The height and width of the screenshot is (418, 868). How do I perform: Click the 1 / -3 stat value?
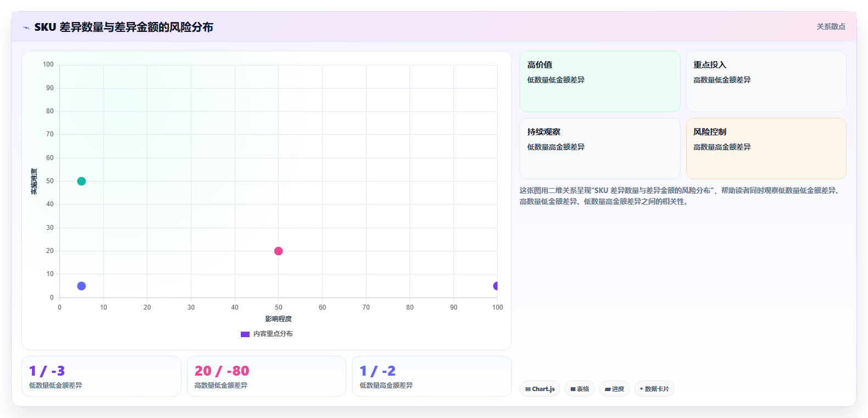point(47,371)
